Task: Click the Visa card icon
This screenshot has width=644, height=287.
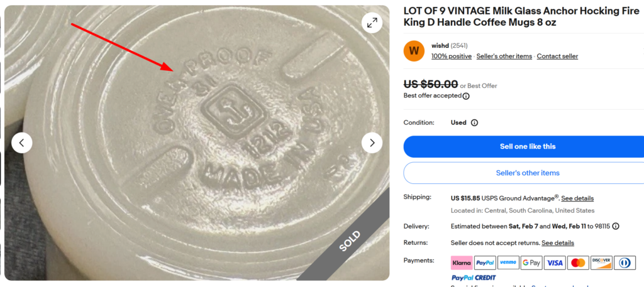Action: [555, 263]
